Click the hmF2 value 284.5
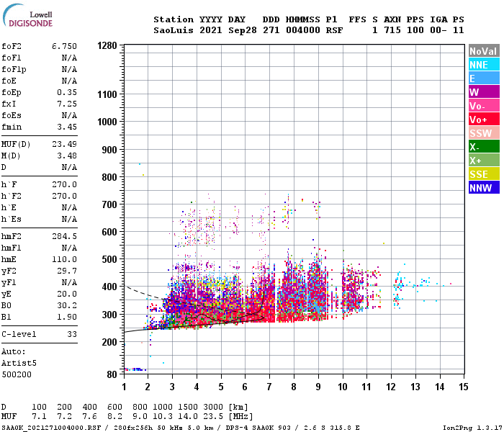Viewport: 504px width, 432px height. pyautogui.click(x=65, y=236)
